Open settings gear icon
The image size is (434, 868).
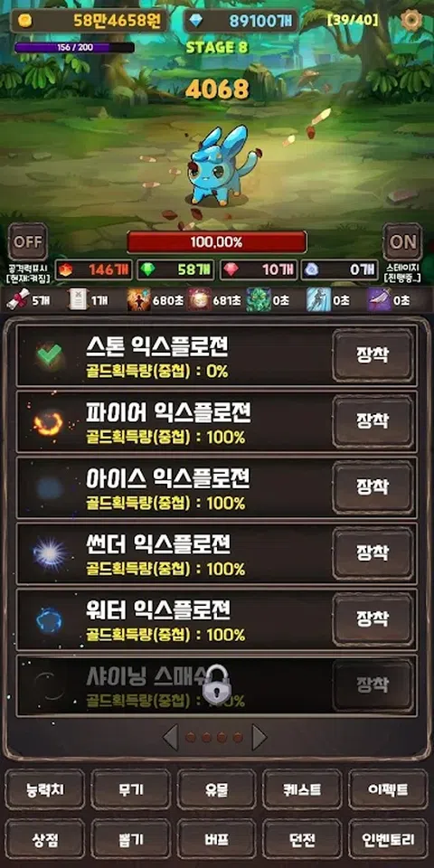click(410, 21)
